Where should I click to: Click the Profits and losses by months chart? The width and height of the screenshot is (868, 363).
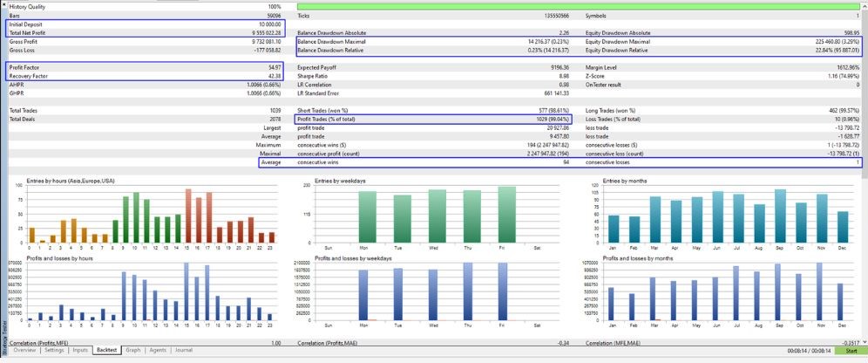pyautogui.click(x=721, y=291)
